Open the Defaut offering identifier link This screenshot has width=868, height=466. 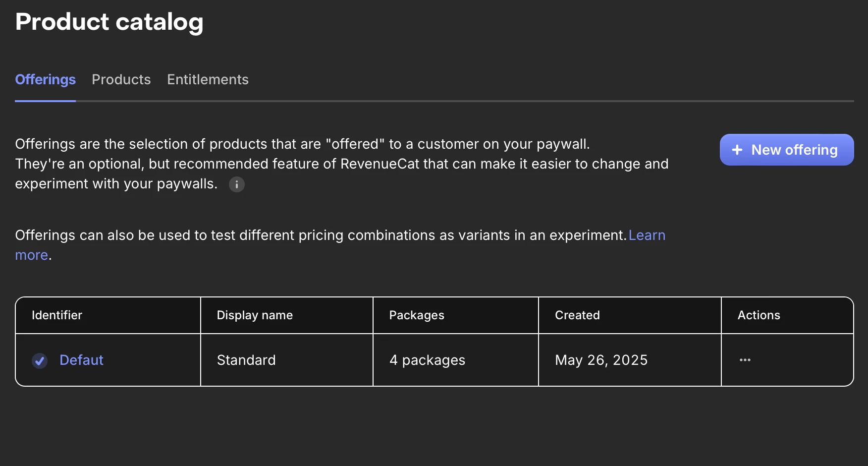(81, 360)
